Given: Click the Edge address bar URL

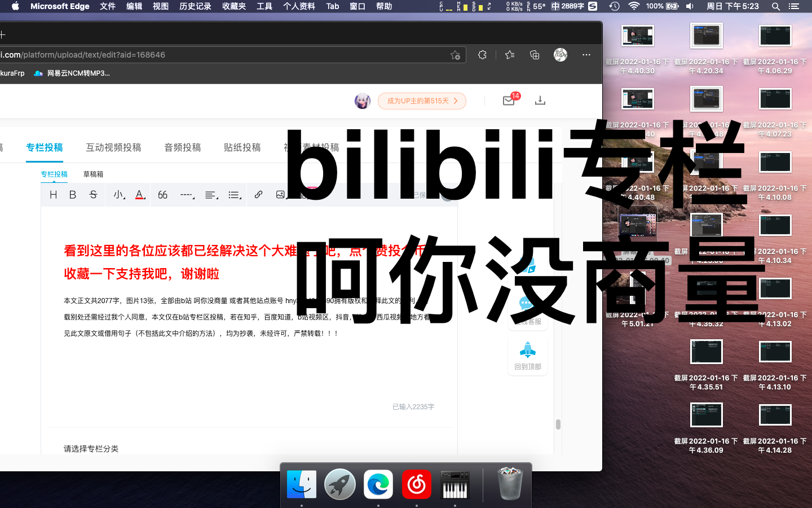Looking at the screenshot, I should point(83,55).
